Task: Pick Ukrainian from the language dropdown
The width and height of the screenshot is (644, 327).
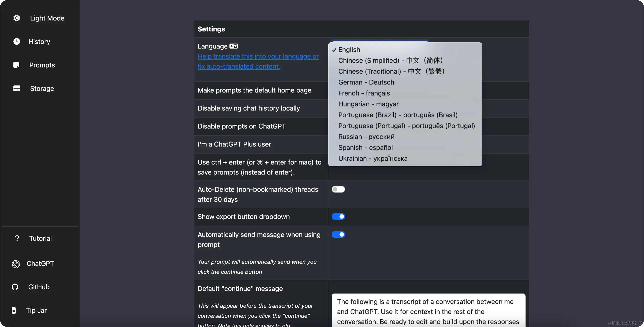Action: [x=372, y=158]
